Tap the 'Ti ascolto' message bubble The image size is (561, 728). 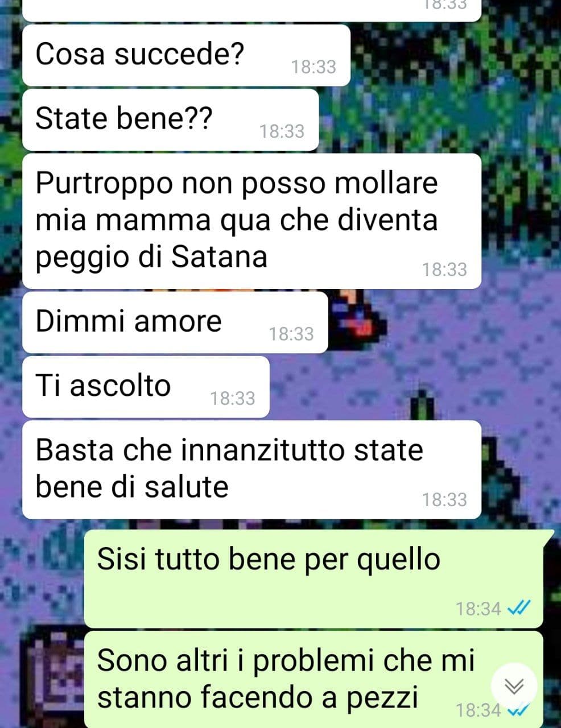[x=145, y=387]
